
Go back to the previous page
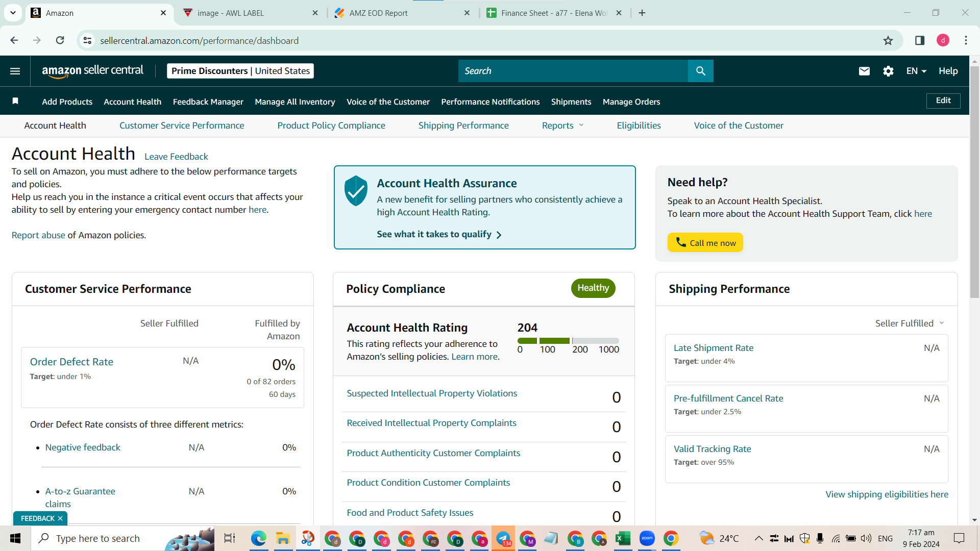(x=14, y=40)
